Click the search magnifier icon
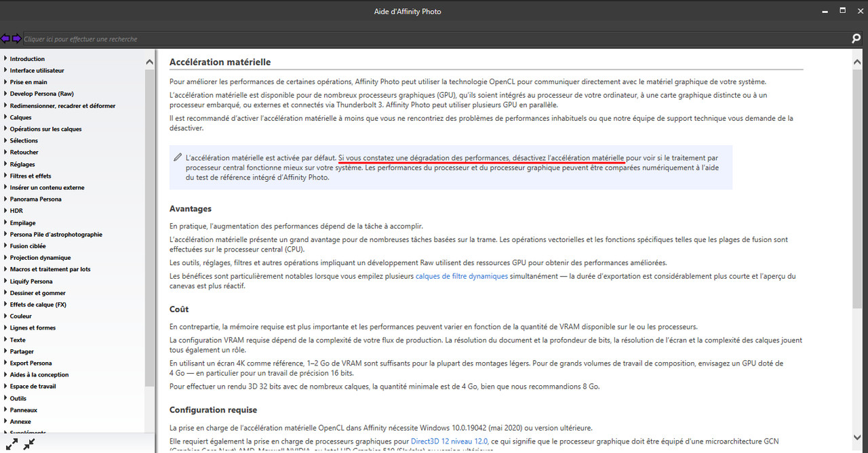The image size is (868, 453). coord(856,39)
